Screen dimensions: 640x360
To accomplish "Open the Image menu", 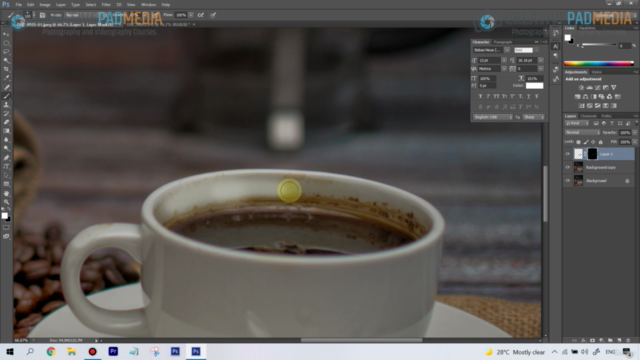I will 45,4.
